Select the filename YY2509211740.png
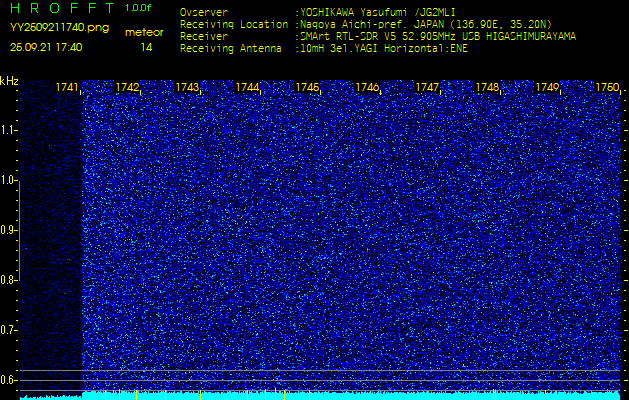 pyautogui.click(x=59, y=27)
